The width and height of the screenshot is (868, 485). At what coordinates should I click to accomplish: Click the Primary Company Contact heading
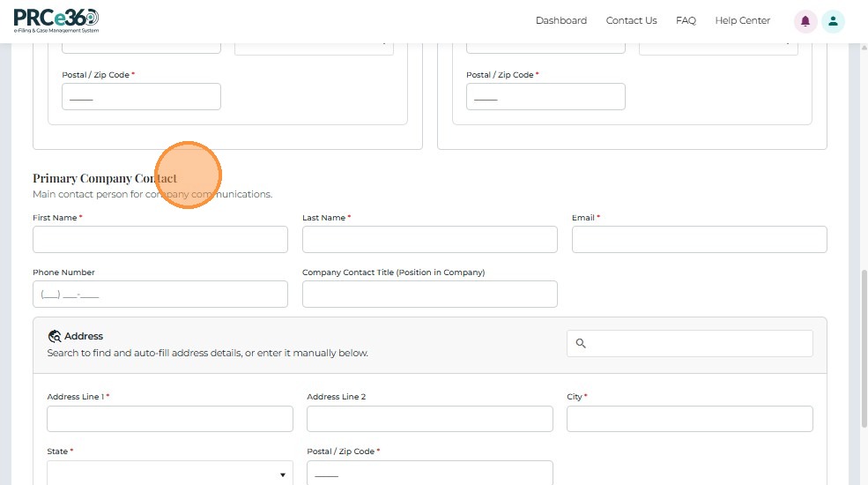(105, 178)
